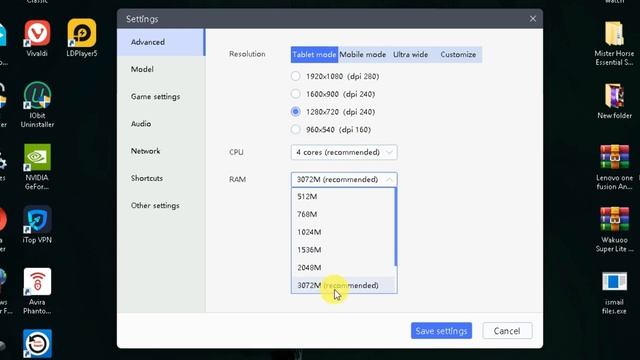Pick 768M from the RAM list
This screenshot has width=640, height=360.
[343, 214]
